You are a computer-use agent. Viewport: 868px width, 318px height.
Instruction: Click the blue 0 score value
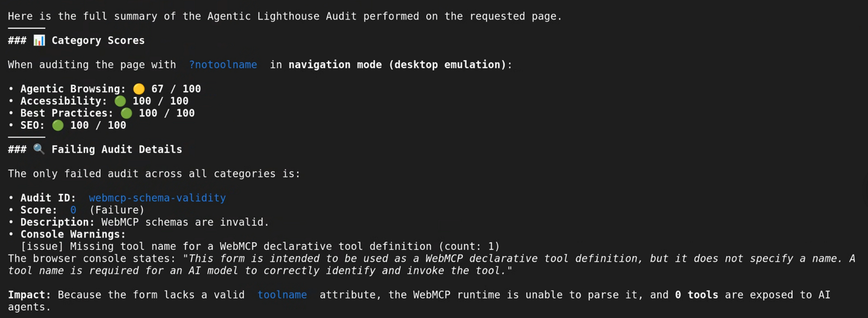(x=74, y=210)
